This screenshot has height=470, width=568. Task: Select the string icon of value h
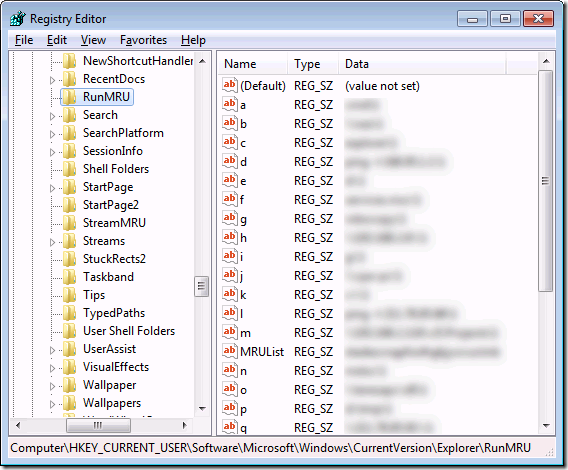[x=230, y=237]
